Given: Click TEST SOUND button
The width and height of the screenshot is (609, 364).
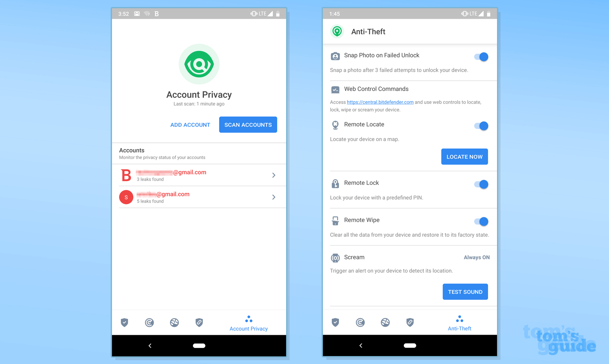Looking at the screenshot, I should tap(465, 291).
